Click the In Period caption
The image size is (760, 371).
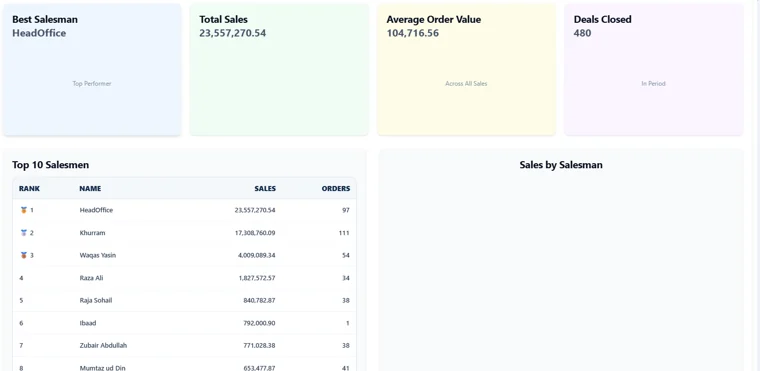(653, 83)
